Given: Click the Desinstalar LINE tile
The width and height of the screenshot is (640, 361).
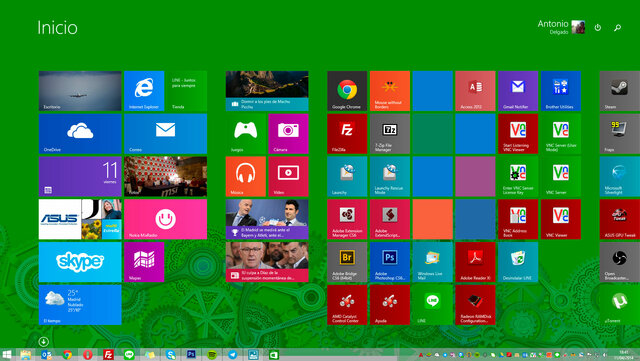Looking at the screenshot, I should 518,262.
